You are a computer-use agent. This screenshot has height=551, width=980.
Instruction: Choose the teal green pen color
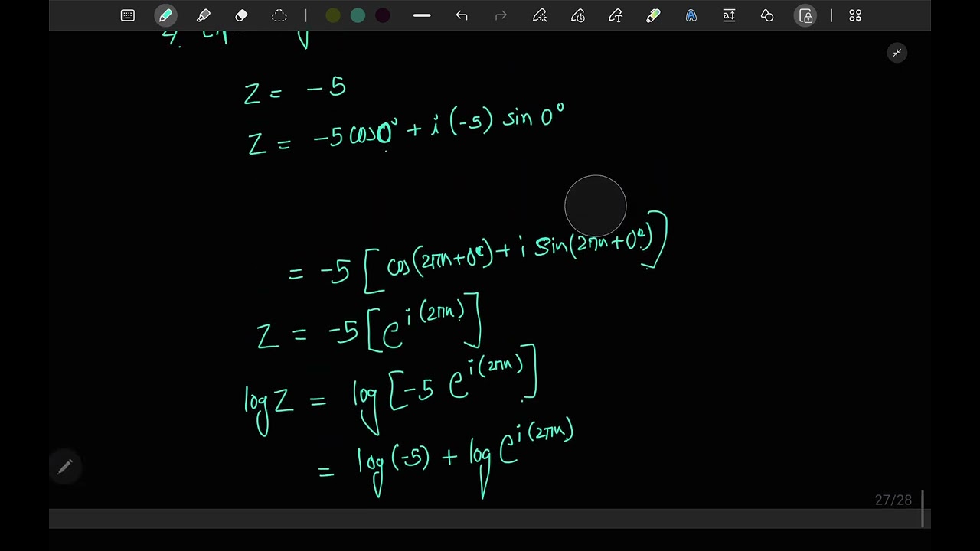(358, 15)
